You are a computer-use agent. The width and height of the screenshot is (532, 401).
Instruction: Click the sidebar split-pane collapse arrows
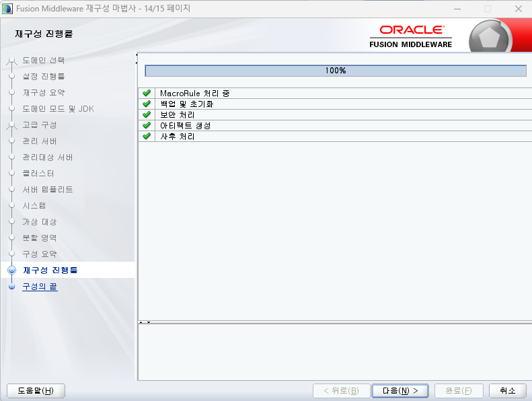[137, 59]
